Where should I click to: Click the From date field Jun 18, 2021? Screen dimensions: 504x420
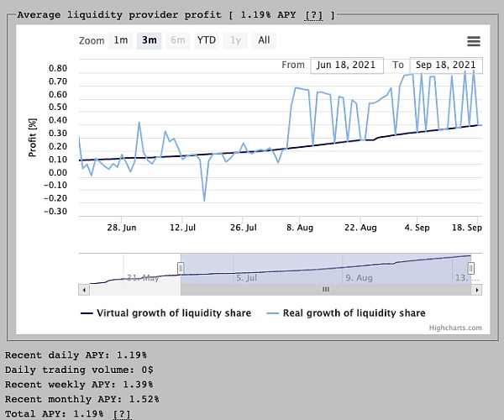346,65
